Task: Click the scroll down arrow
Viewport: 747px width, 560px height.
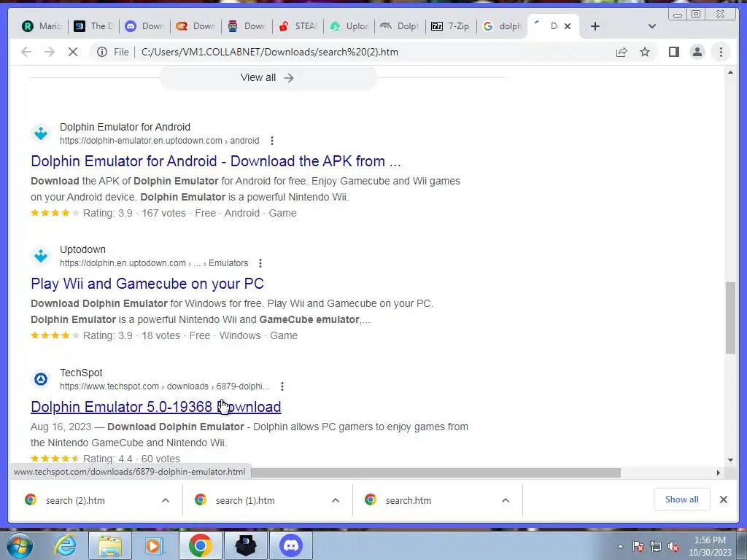Action: point(730,460)
